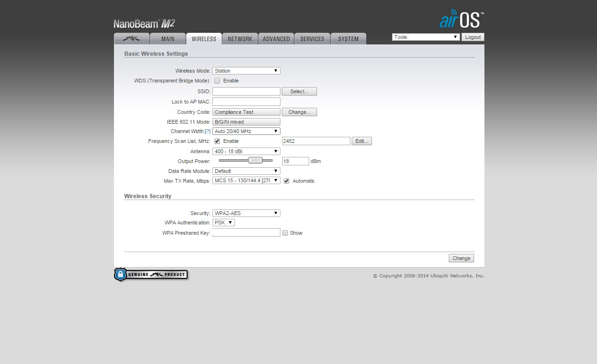Viewport: 597px width, 364px height.
Task: Switch to the SYSTEM tab
Action: (x=348, y=39)
